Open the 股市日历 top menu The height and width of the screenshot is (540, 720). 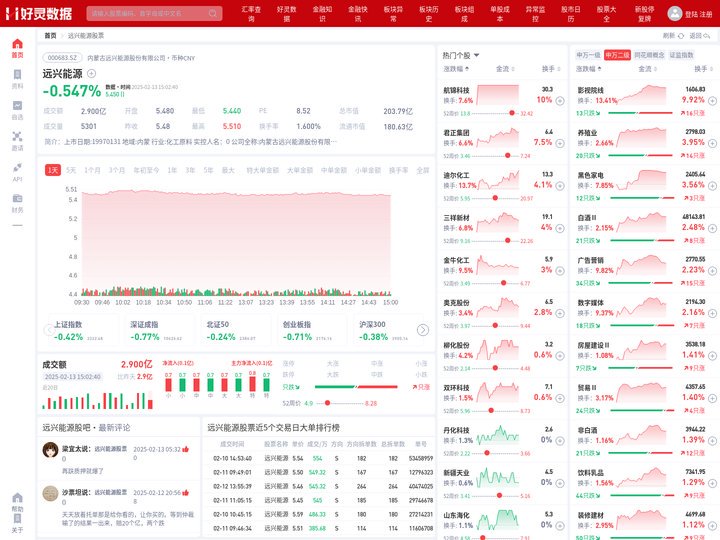pos(571,14)
